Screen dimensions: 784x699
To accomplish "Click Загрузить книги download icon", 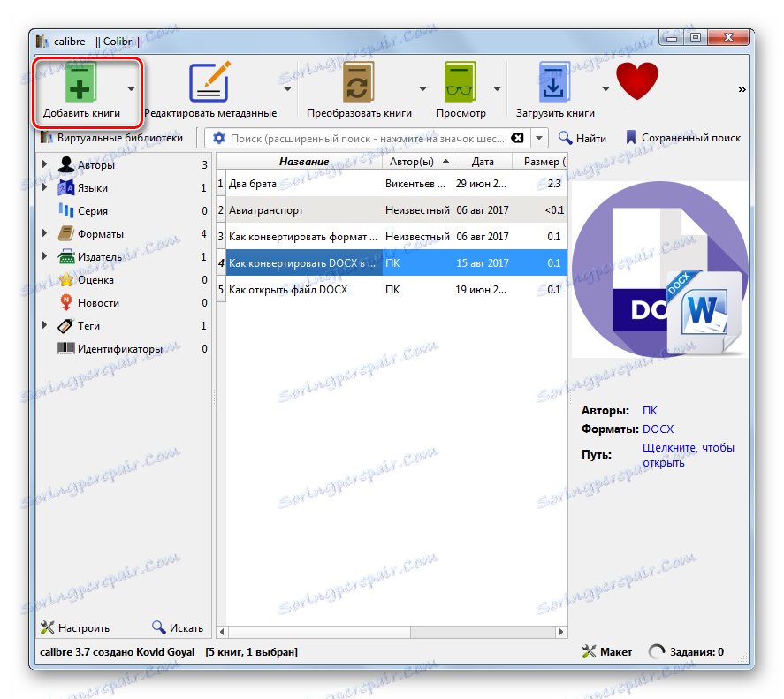I will tap(554, 83).
